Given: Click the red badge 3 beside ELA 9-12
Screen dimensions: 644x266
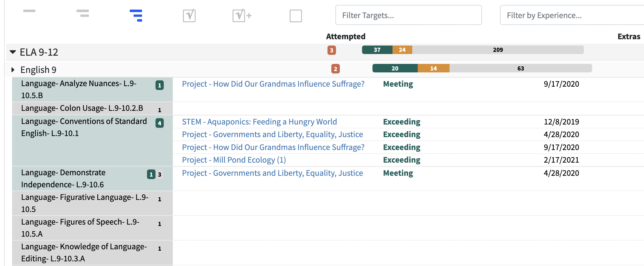Looking at the screenshot, I should click(x=332, y=50).
